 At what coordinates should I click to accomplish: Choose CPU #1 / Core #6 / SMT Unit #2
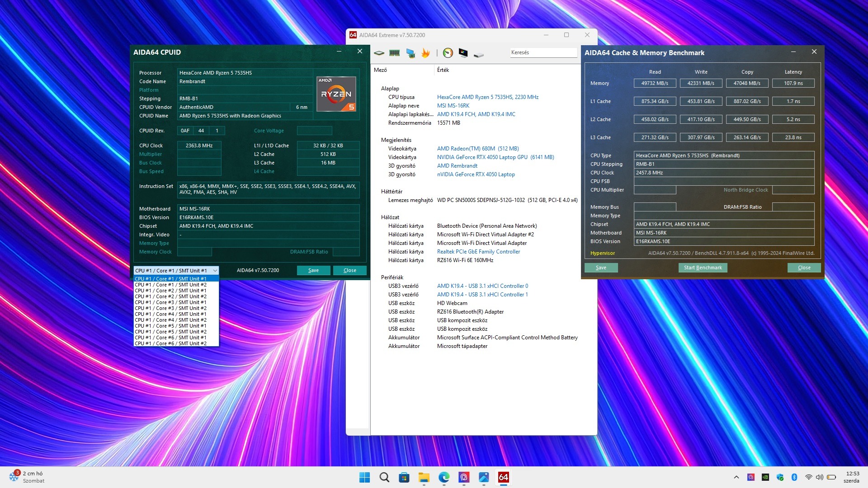[170, 343]
